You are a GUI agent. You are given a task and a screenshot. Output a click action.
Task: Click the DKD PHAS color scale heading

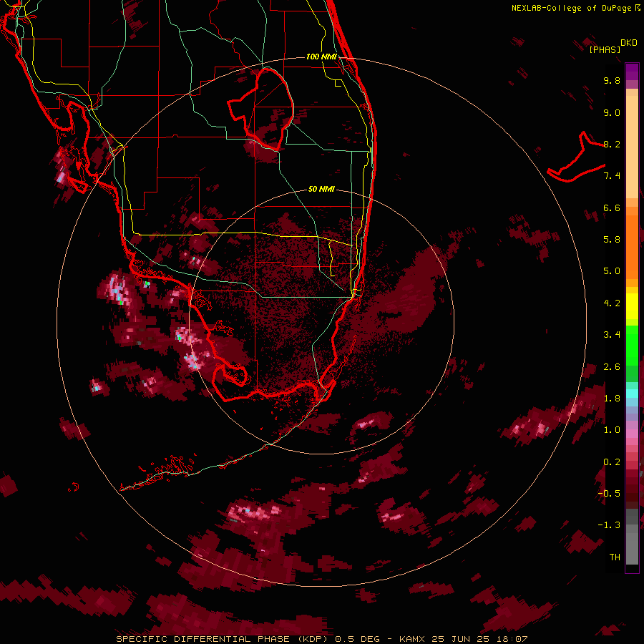[613, 46]
